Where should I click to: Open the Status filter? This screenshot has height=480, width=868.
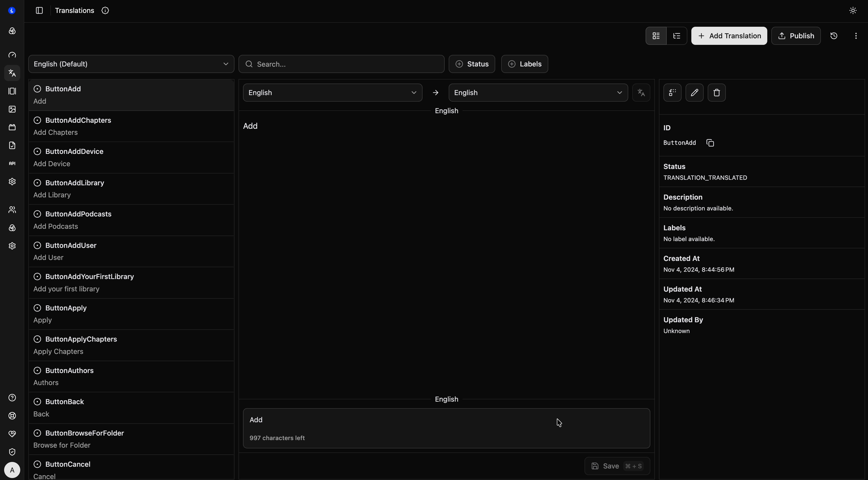[x=472, y=64]
